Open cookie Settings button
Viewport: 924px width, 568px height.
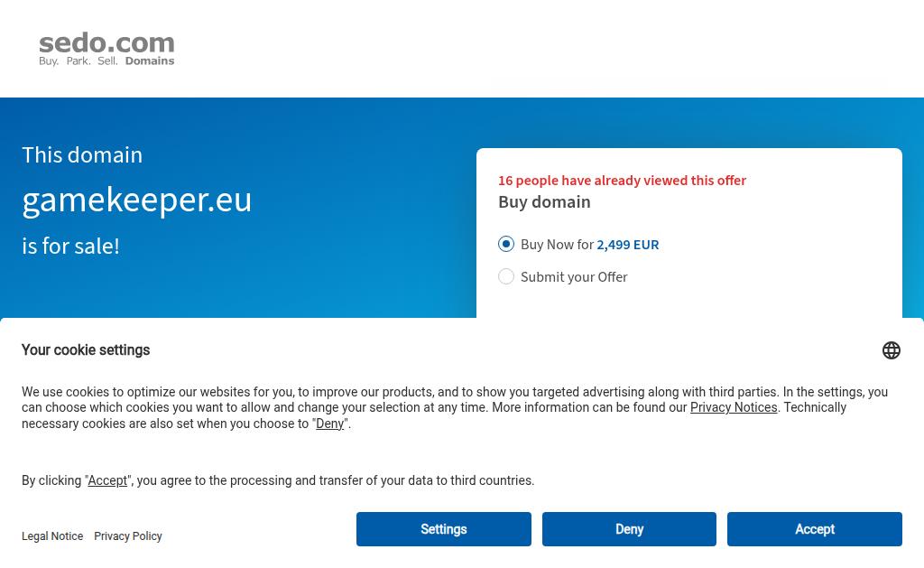click(443, 529)
